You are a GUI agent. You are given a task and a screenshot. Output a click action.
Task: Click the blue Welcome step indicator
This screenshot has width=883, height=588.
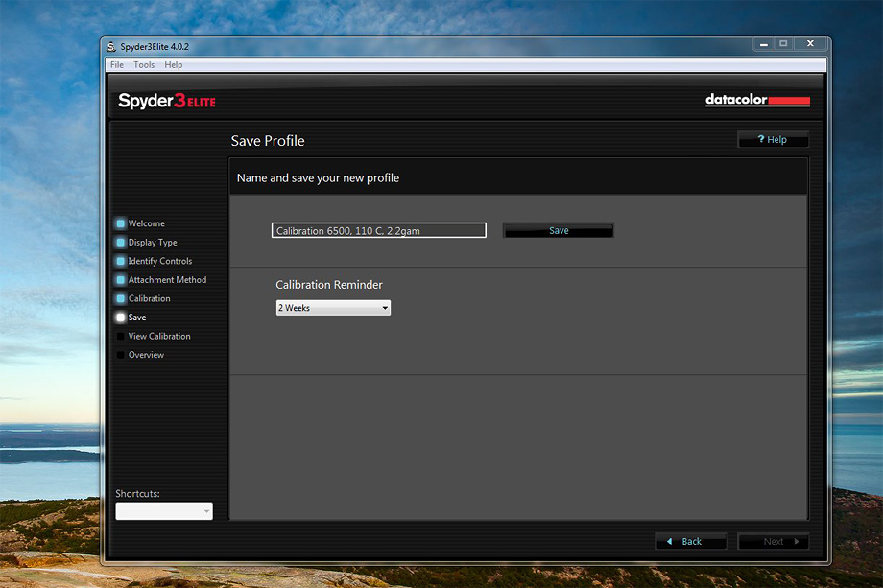click(x=121, y=223)
